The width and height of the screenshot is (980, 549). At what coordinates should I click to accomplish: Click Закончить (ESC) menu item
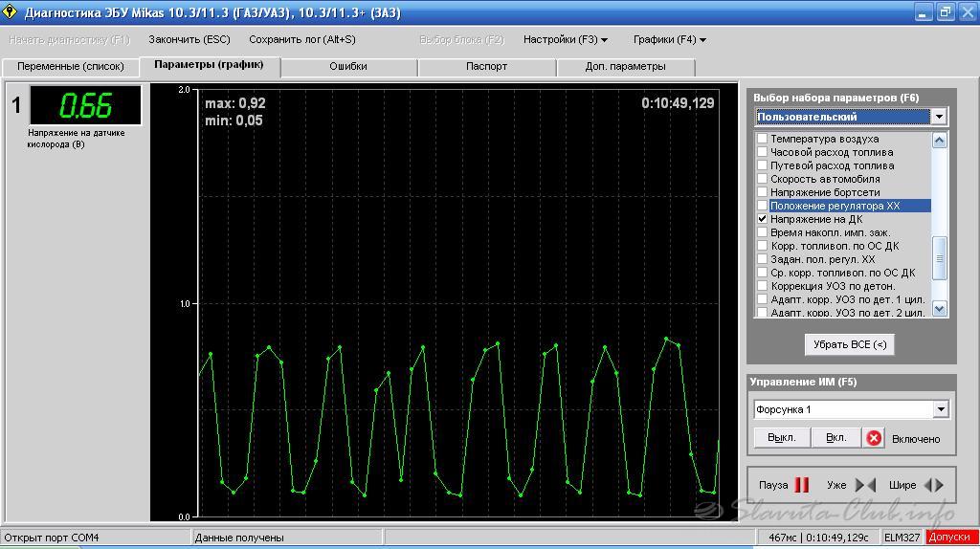pyautogui.click(x=189, y=39)
